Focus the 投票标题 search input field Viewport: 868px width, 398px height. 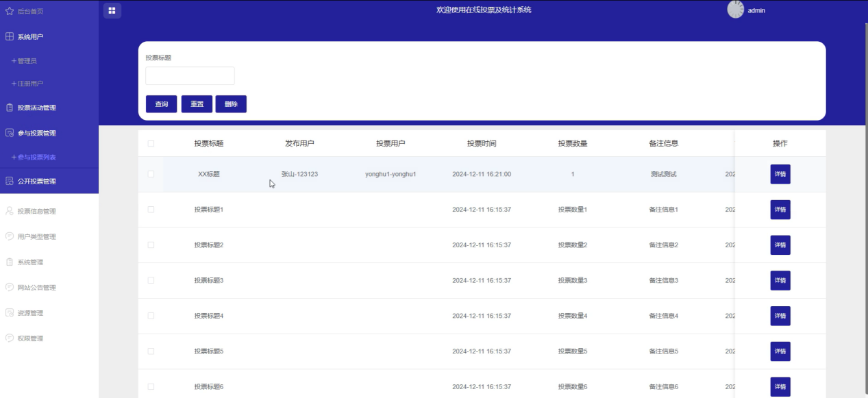(190, 76)
